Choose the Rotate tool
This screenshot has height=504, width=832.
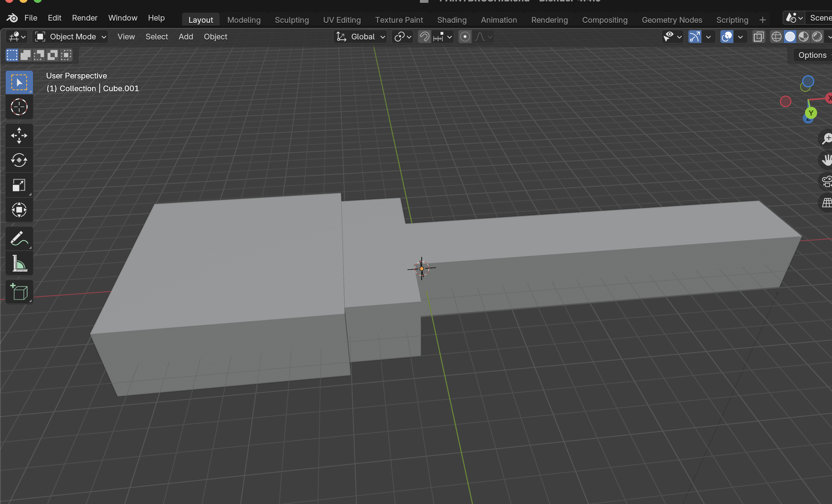[19, 160]
